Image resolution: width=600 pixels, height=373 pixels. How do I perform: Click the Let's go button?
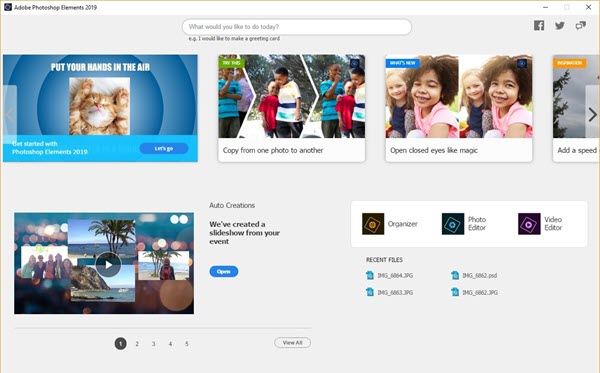164,148
